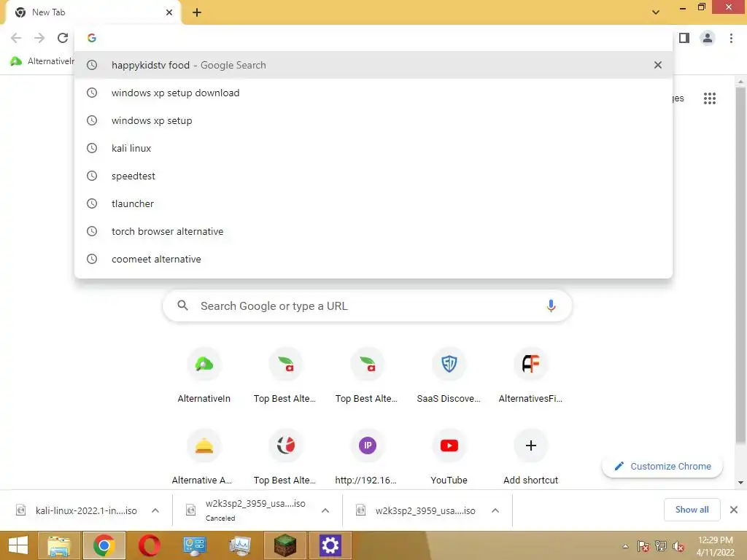Image resolution: width=747 pixels, height=560 pixels.
Task: Click the network tray icon
Action: point(661,546)
